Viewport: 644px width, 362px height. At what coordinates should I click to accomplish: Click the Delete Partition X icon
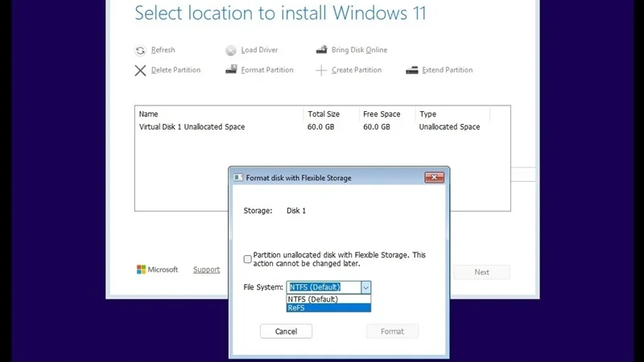pyautogui.click(x=140, y=70)
